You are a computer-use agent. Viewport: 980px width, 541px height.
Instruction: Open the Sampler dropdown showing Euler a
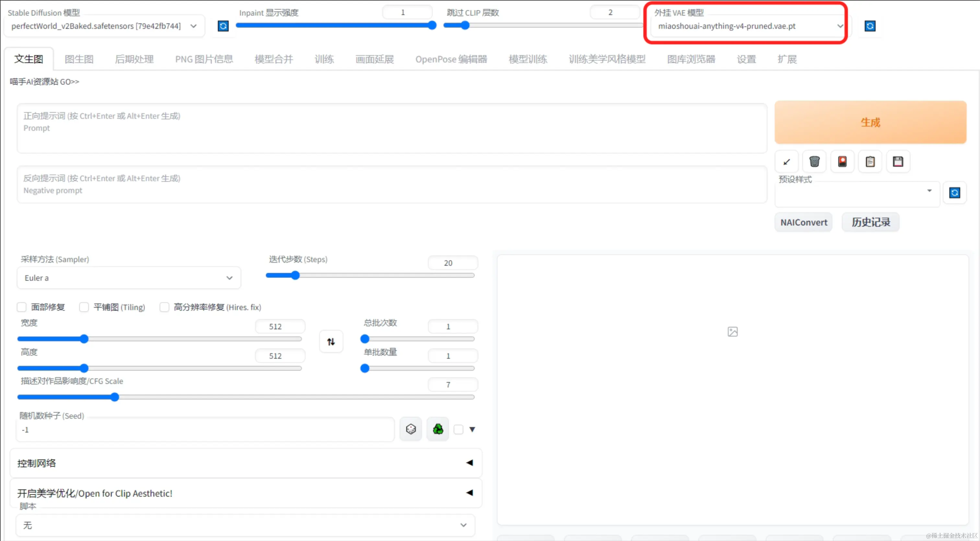tap(129, 278)
